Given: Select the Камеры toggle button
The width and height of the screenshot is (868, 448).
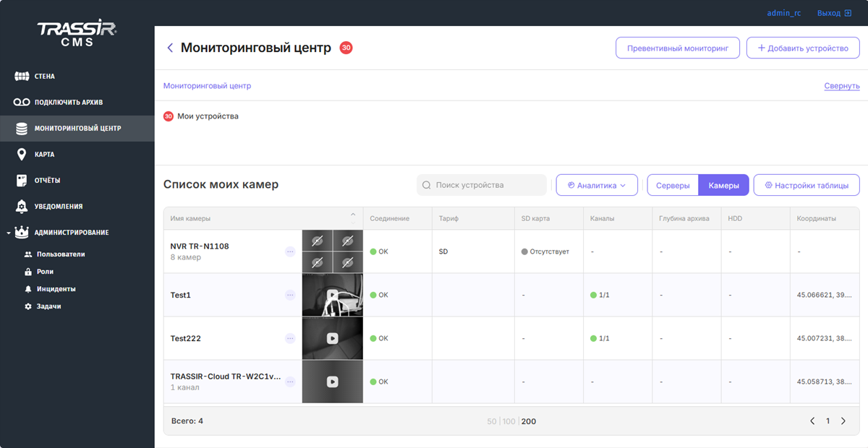Looking at the screenshot, I should [x=723, y=186].
